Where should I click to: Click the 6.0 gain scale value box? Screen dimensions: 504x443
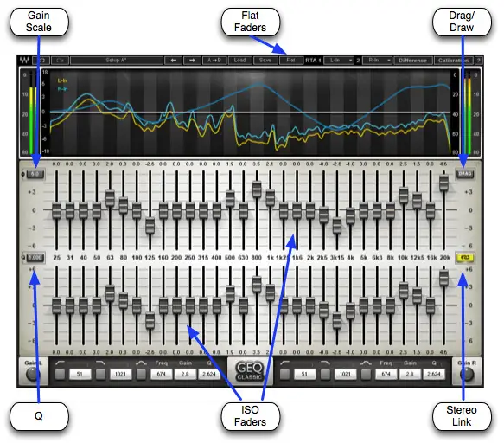[x=35, y=174]
